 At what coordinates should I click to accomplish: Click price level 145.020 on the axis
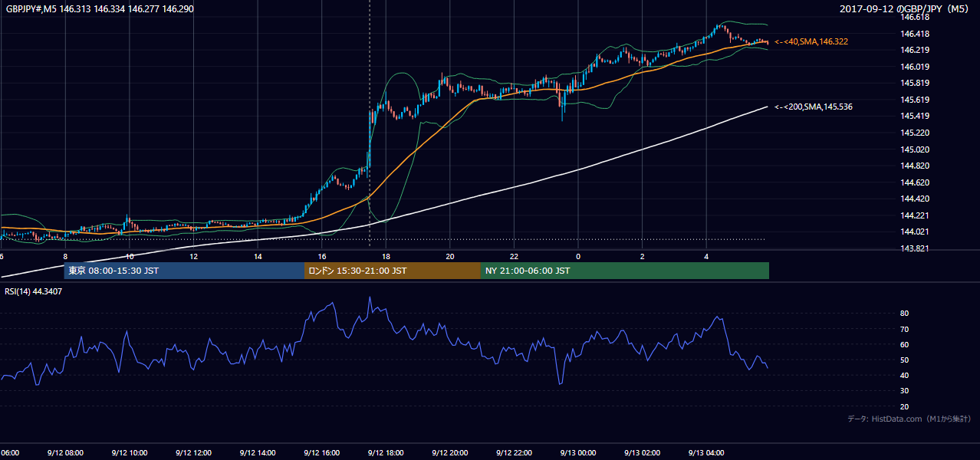click(916, 149)
